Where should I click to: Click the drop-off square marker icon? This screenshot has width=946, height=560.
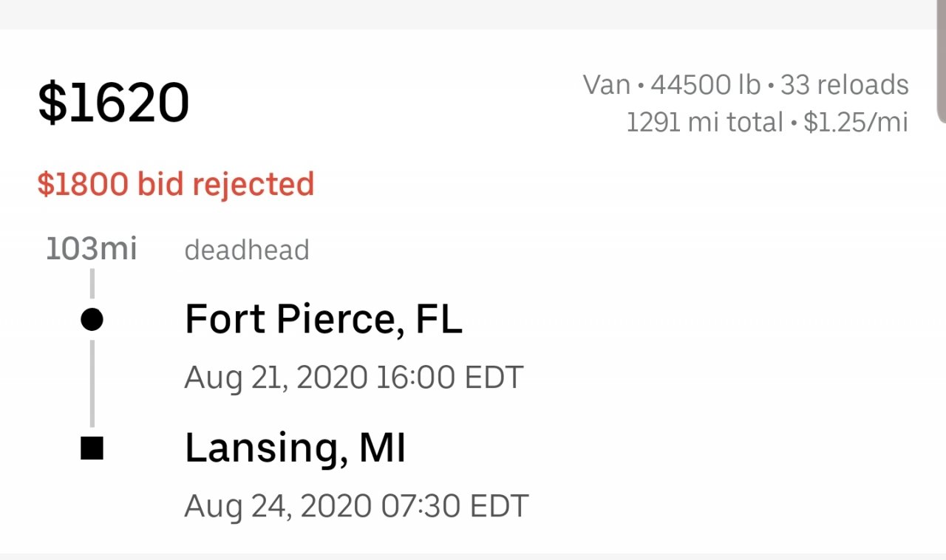92,448
